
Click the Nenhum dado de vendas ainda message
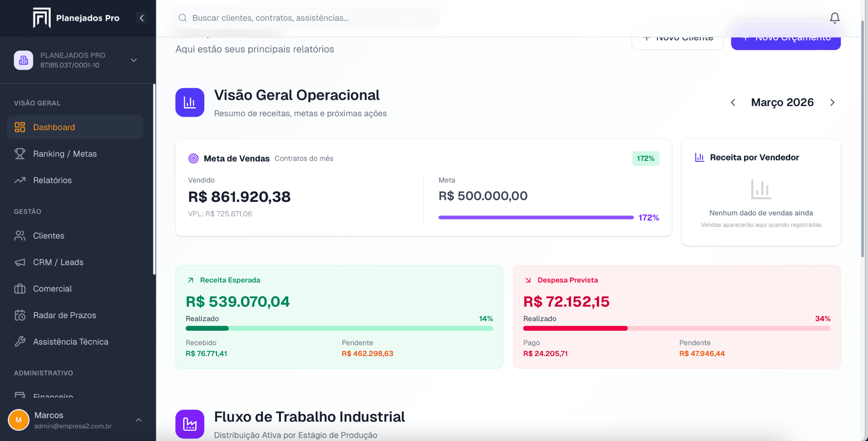coord(761,213)
